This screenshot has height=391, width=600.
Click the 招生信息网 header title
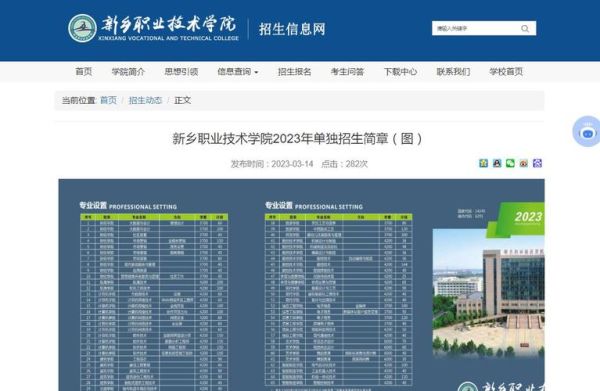click(292, 29)
